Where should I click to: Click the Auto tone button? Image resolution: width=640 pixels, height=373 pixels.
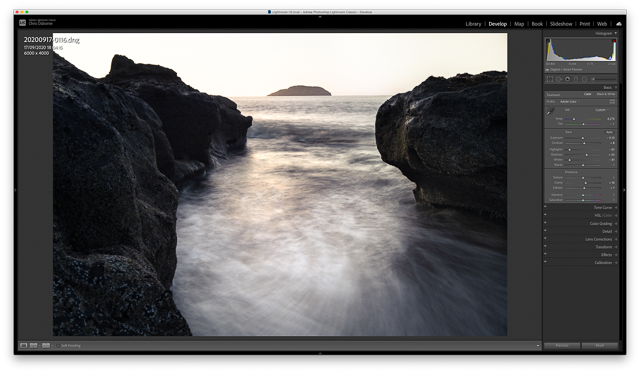pos(609,132)
